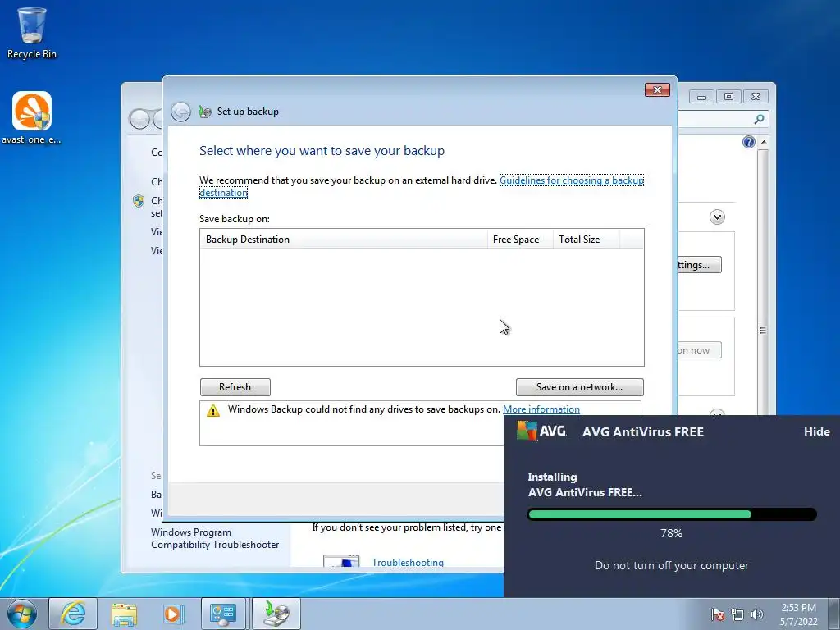Open Windows Explorer folder icon on taskbar
The height and width of the screenshot is (630, 840).
[124, 614]
